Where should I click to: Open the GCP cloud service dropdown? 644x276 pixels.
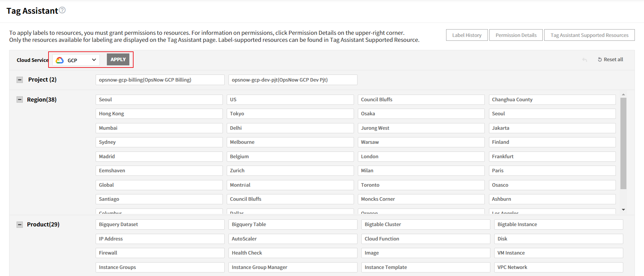76,60
